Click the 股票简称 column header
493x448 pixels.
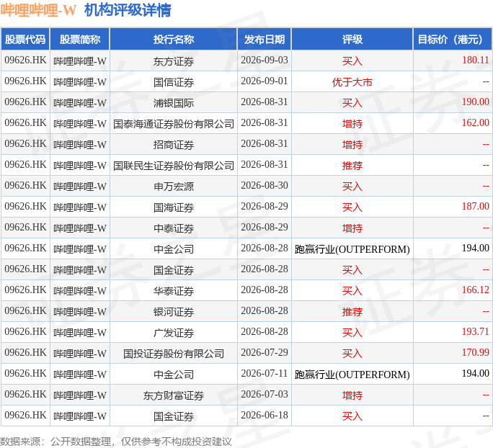point(80,40)
